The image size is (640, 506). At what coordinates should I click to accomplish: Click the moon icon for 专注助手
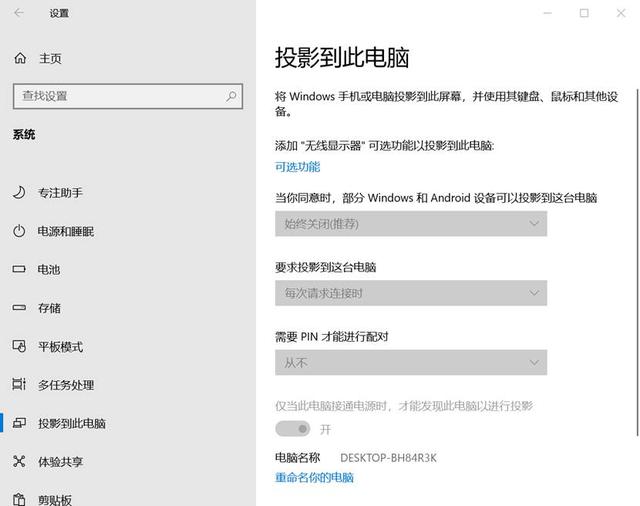19,193
